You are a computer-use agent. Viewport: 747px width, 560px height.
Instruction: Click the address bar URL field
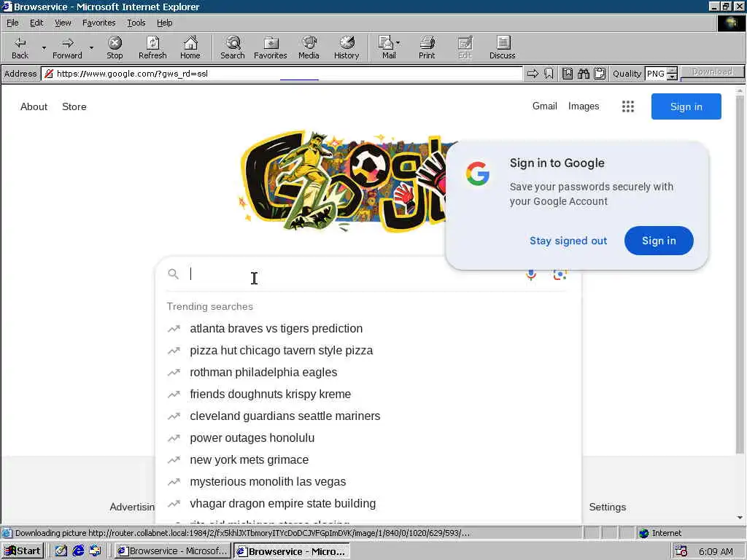point(282,74)
